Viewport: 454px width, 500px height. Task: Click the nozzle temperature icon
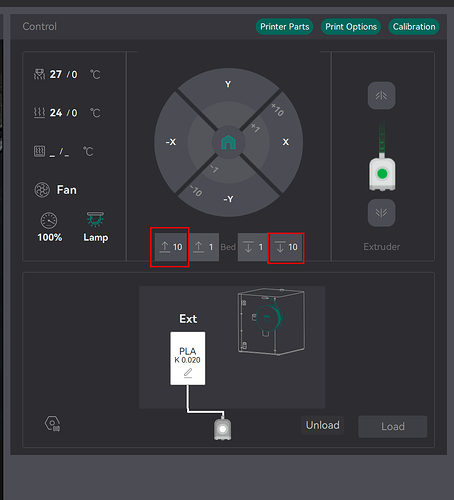click(x=39, y=74)
